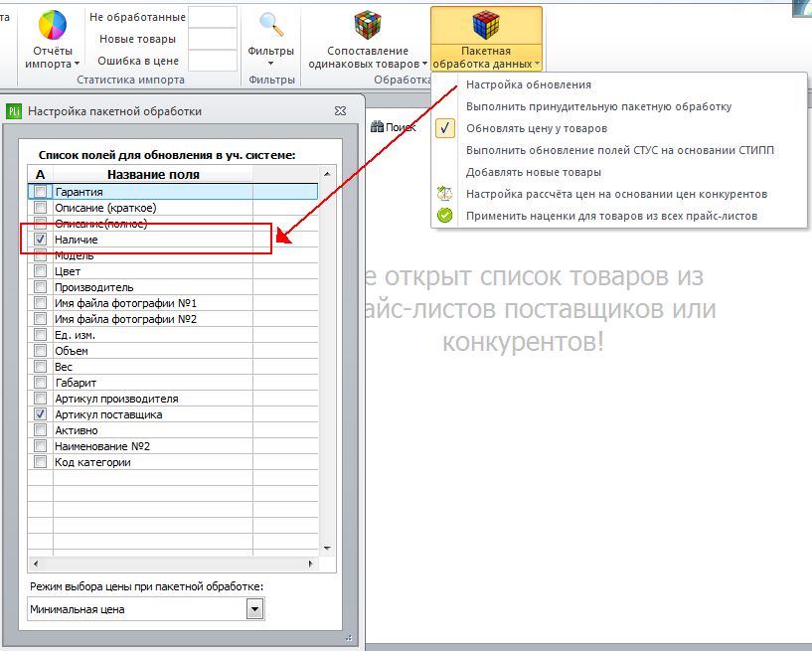
Task: Enable the Ед. изм. checkbox
Action: tap(40, 335)
